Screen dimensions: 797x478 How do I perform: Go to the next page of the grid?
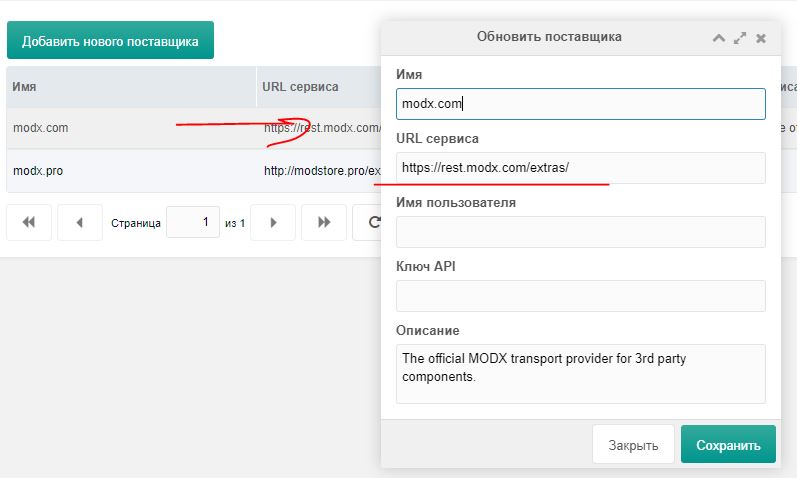[273, 222]
